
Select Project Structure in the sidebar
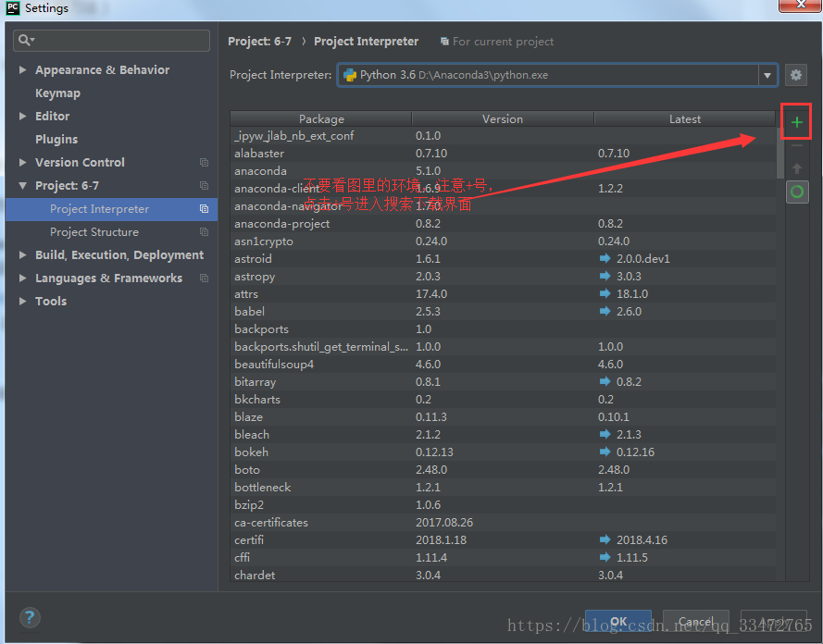coord(111,232)
